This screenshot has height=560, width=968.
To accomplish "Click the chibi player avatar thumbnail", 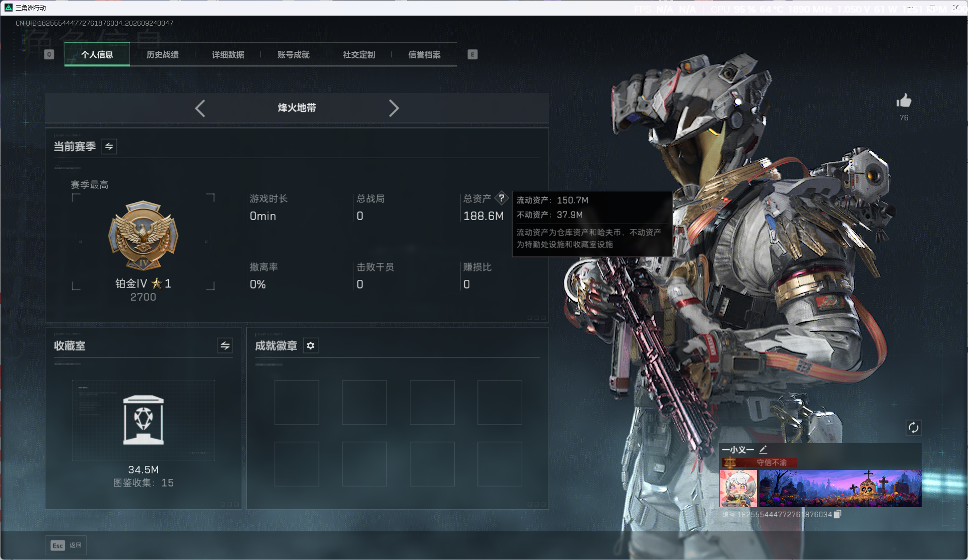I will pyautogui.click(x=738, y=488).
